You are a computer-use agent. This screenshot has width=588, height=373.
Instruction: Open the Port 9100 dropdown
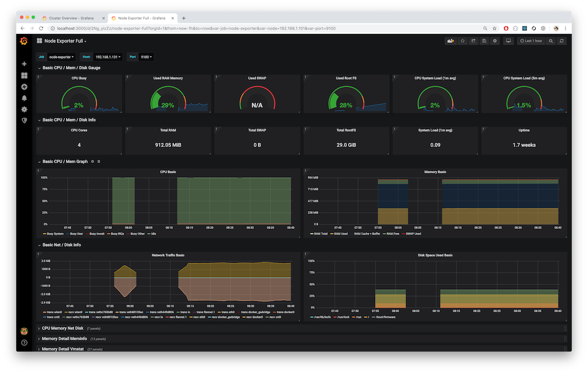click(x=146, y=57)
